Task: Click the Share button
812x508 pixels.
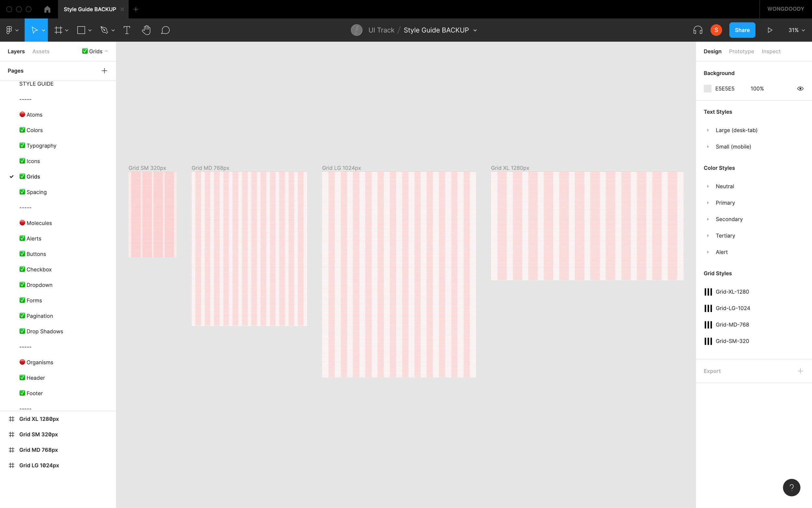Action: click(x=742, y=30)
